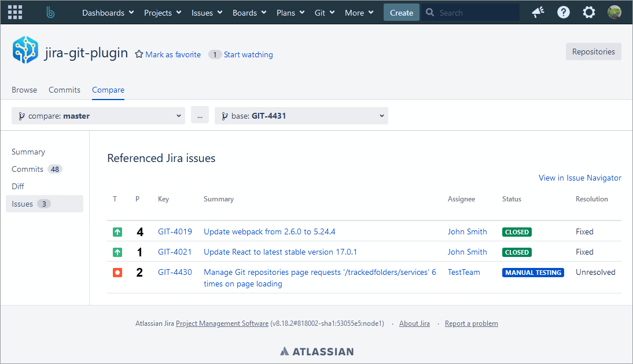633x364 pixels.
Task: Select Diff in the left sidebar
Action: (18, 186)
